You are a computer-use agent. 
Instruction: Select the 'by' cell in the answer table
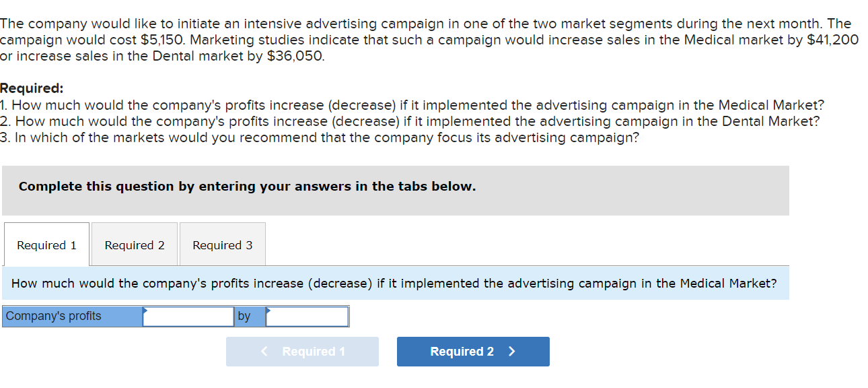[246, 316]
